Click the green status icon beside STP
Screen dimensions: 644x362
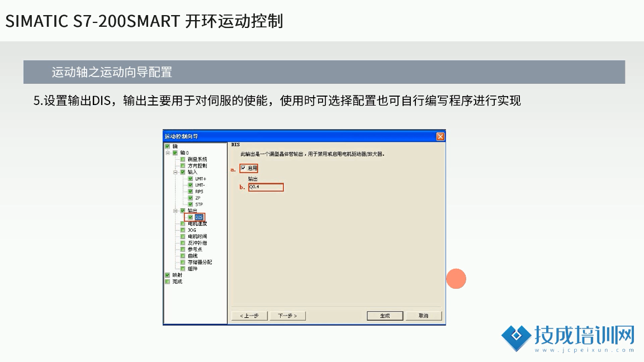pyautogui.click(x=191, y=204)
